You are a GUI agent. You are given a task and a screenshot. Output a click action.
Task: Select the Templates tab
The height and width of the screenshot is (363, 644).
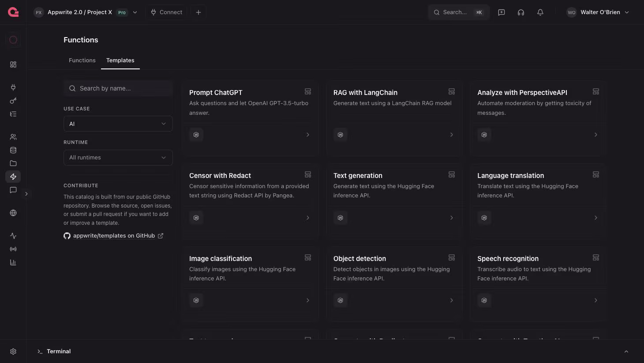(120, 60)
